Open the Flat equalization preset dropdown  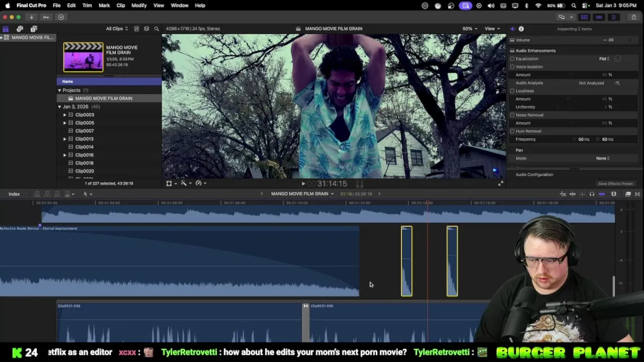[604, 59]
